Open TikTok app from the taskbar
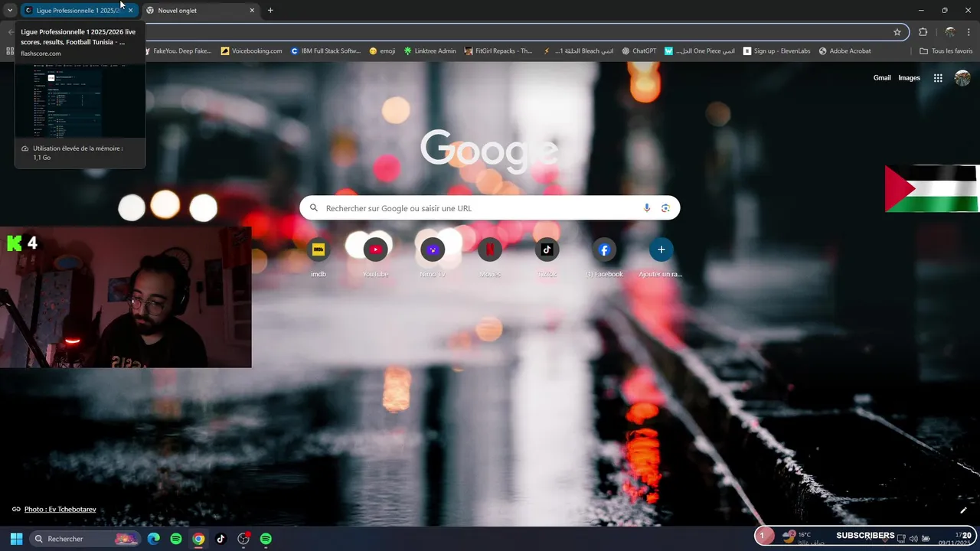This screenshot has width=980, height=551. tap(220, 539)
